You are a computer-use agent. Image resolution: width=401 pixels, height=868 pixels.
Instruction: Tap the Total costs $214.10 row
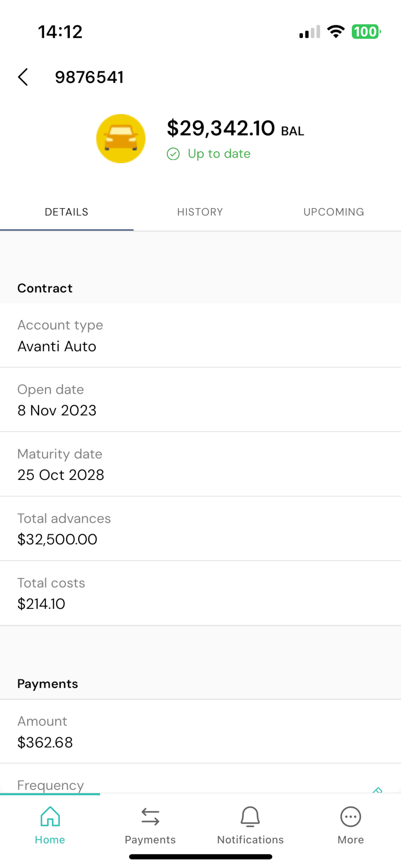tap(200, 594)
